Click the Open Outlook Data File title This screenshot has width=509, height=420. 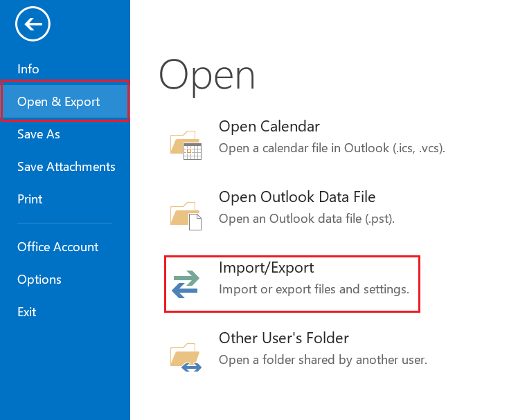(x=297, y=197)
